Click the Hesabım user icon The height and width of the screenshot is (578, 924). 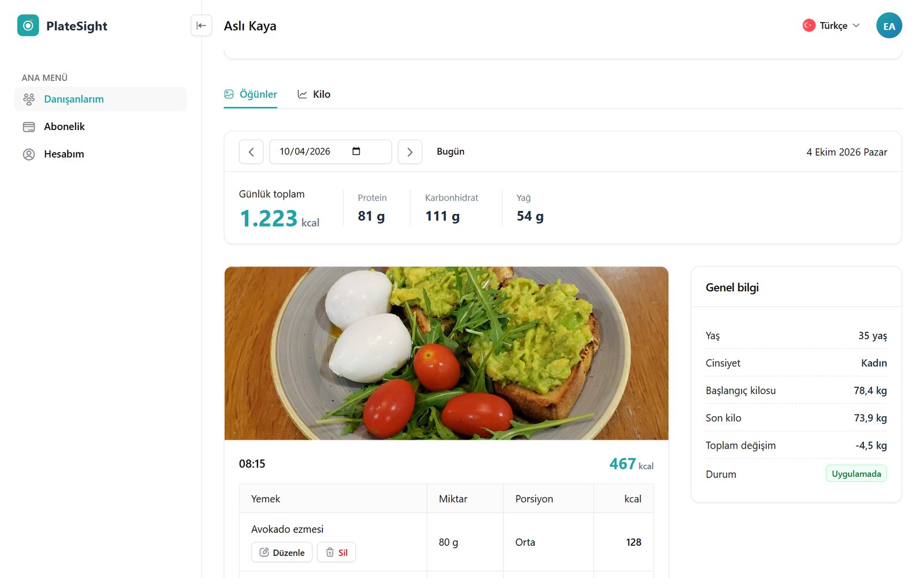[29, 154]
